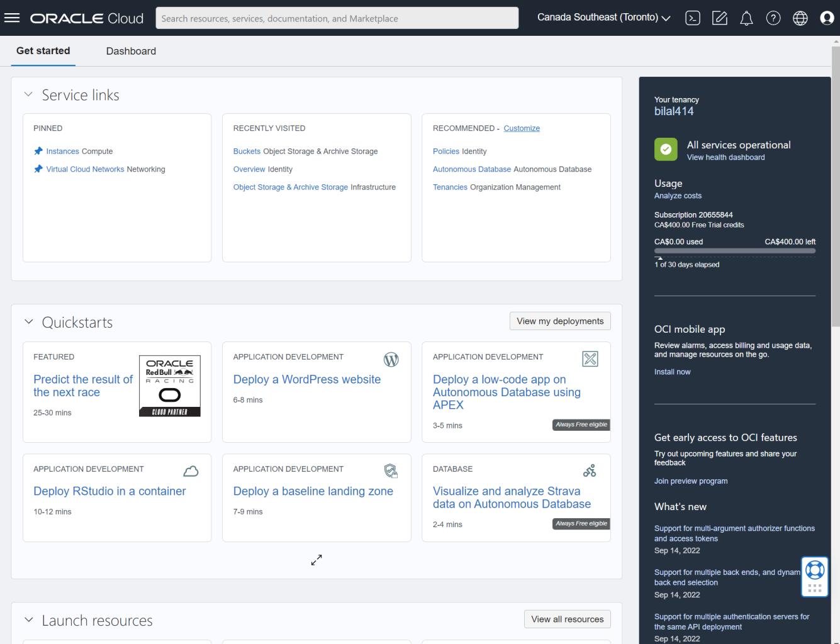Open Deploy a low-code app using APEX

coord(507,392)
